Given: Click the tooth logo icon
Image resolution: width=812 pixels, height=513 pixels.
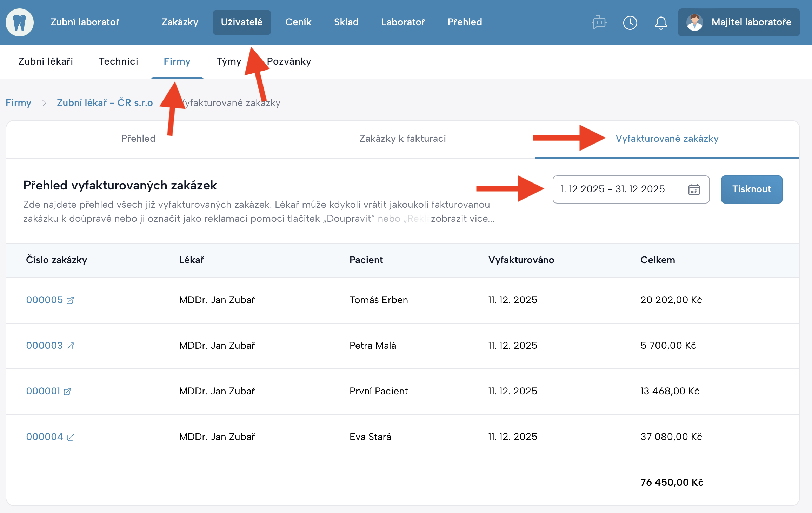Looking at the screenshot, I should pos(20,22).
